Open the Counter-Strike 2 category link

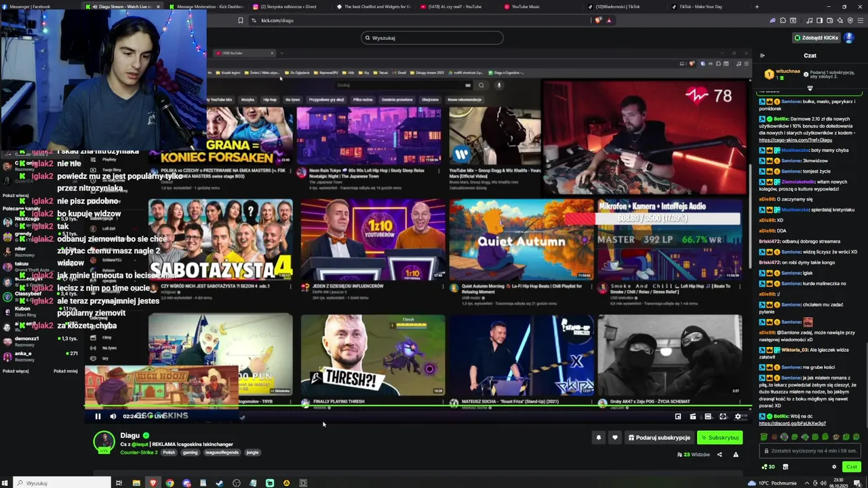pos(139,452)
